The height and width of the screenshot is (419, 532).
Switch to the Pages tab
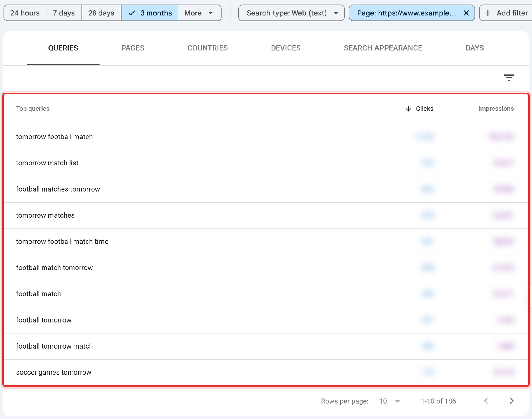click(133, 48)
